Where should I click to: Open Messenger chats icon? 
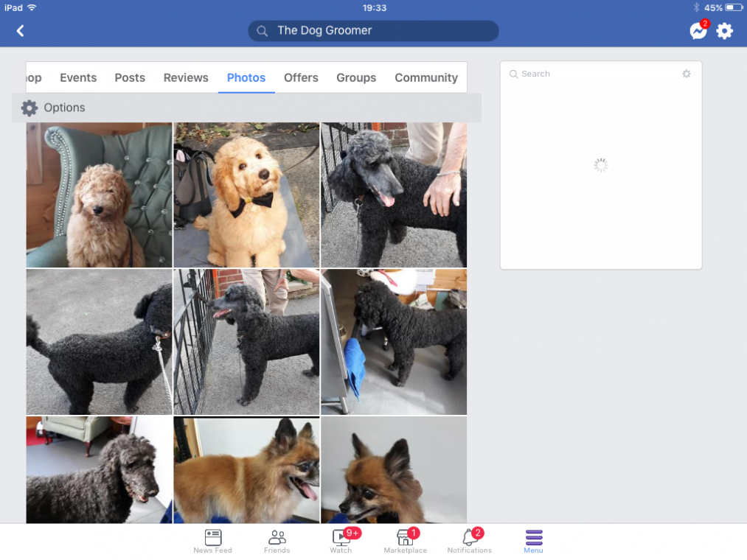698,31
